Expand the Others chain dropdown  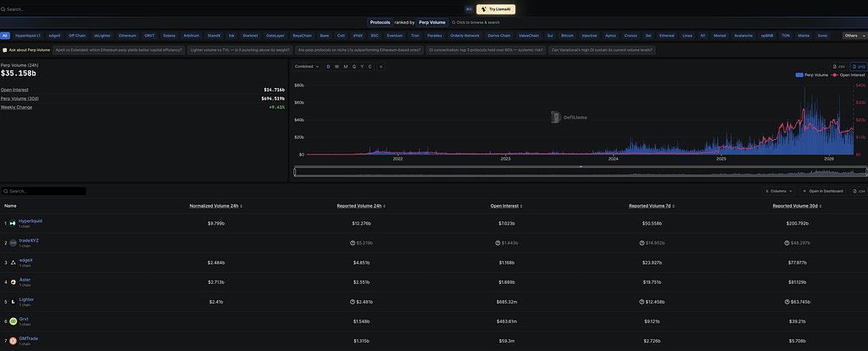(852, 36)
